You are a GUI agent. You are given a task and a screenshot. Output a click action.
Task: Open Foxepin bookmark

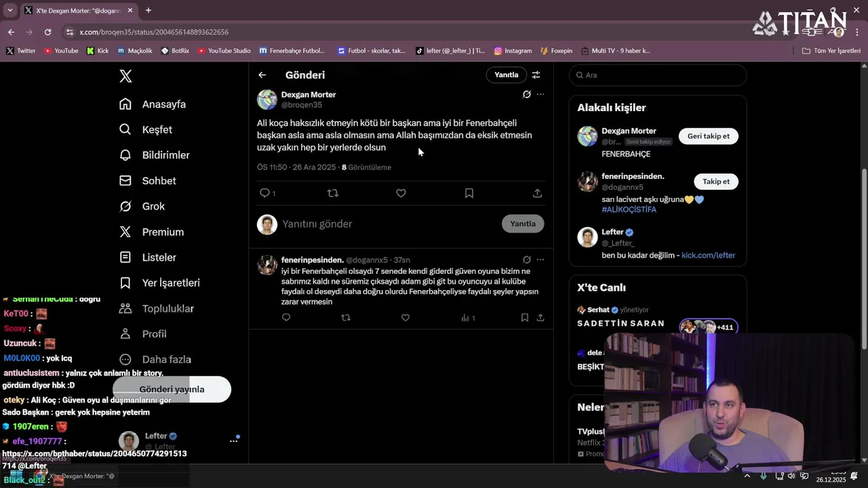[557, 51]
